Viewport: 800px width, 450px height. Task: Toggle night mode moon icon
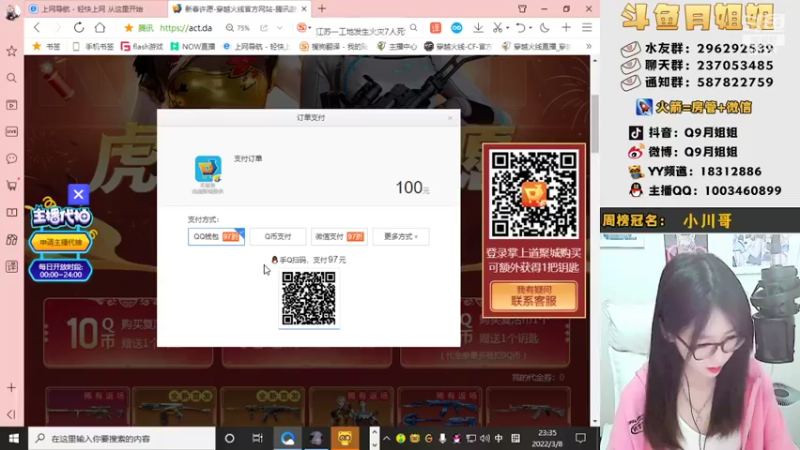coord(544,28)
